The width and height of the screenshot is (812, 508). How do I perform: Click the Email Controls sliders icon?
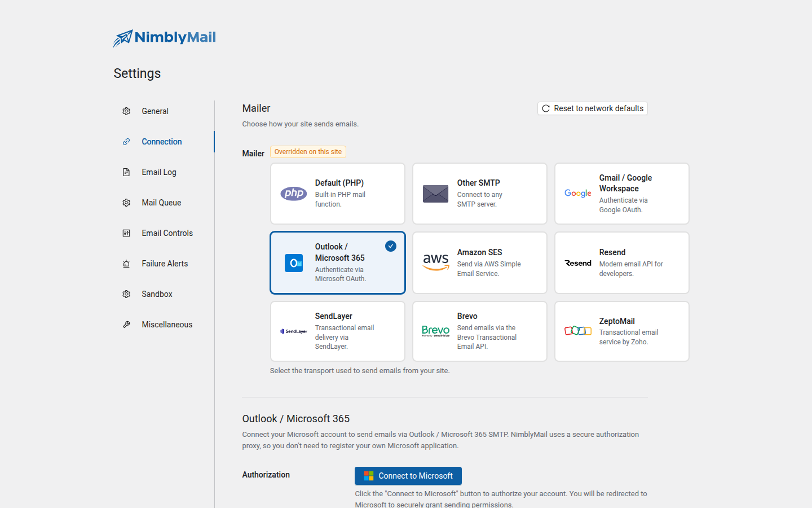[x=126, y=233]
